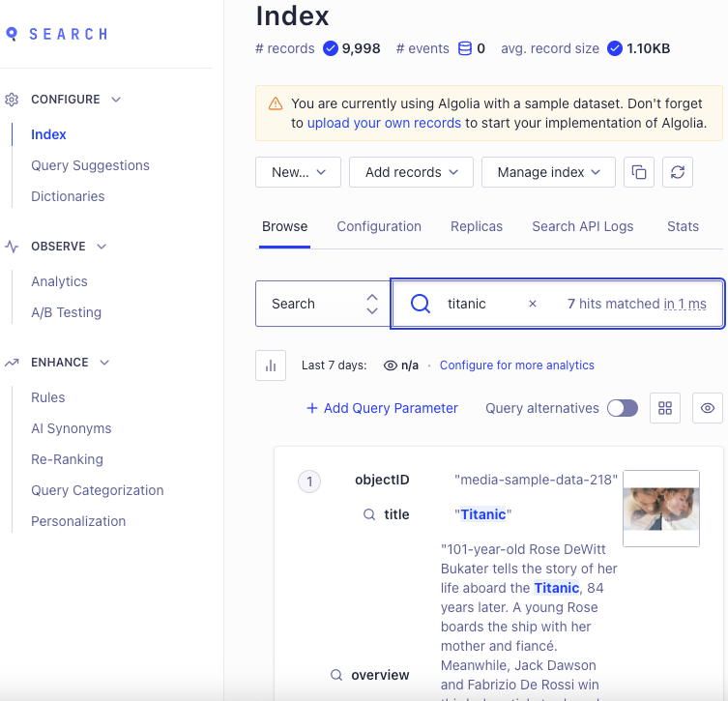Open Rules in sidebar
Screen dimensions: 728x701
click(47, 397)
